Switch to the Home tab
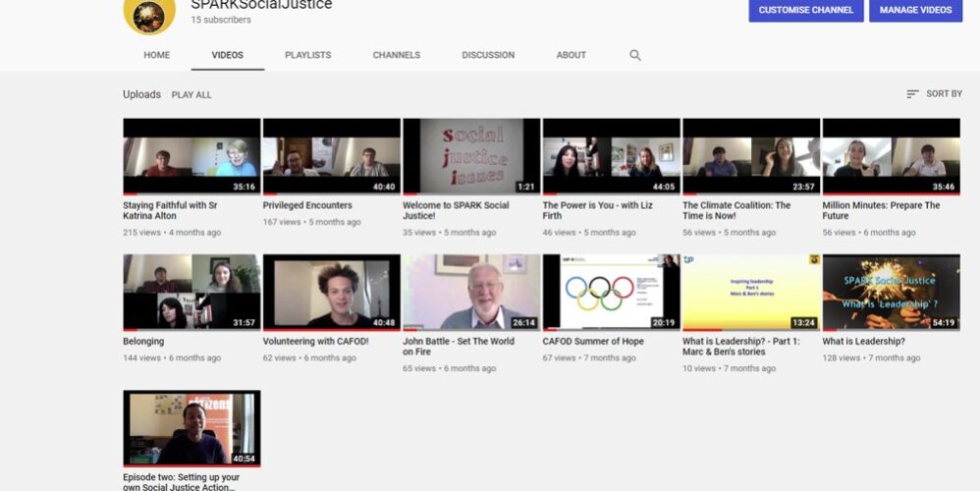The width and height of the screenshot is (980, 491). pyautogui.click(x=157, y=55)
